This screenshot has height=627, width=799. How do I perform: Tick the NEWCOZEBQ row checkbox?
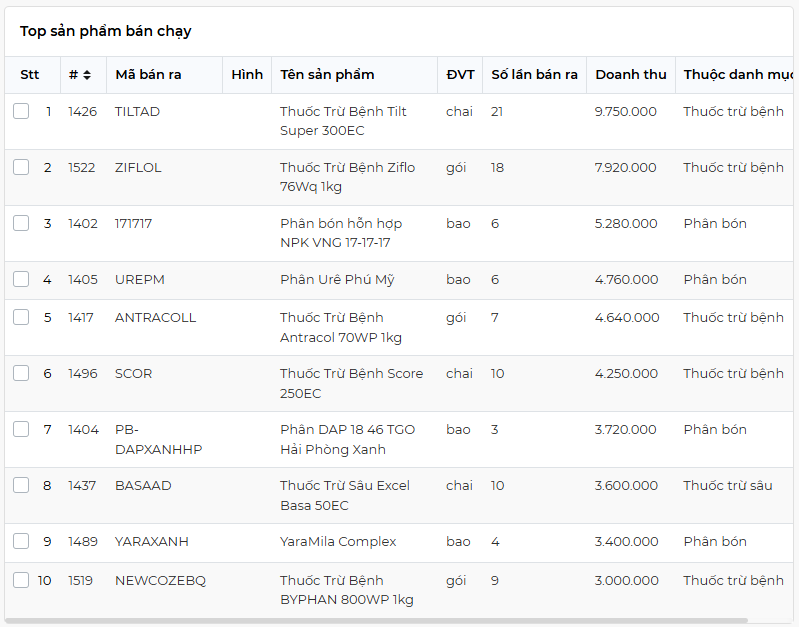(21, 580)
